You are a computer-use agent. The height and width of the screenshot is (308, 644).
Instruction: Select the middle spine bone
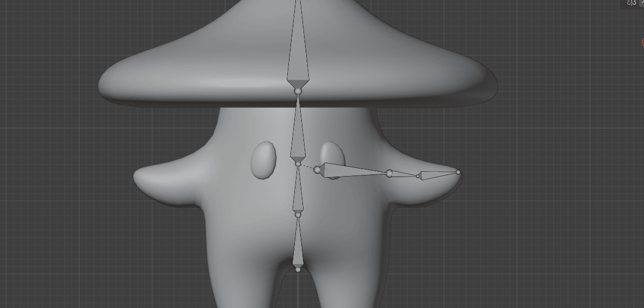click(298, 190)
